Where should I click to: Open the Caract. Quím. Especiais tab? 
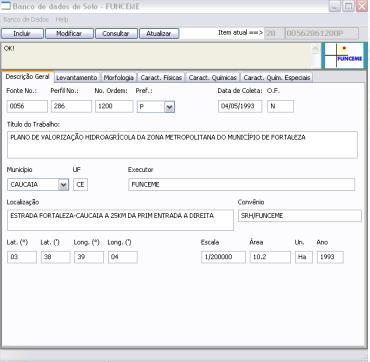(277, 78)
